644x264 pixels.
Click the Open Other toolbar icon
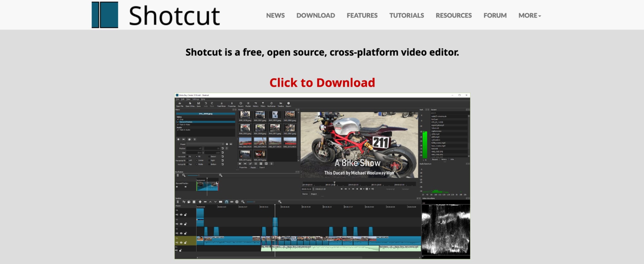190,103
